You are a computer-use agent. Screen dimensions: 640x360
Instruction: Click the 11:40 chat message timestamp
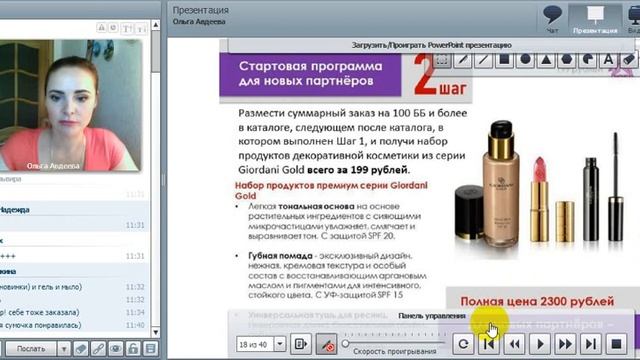coord(135,325)
